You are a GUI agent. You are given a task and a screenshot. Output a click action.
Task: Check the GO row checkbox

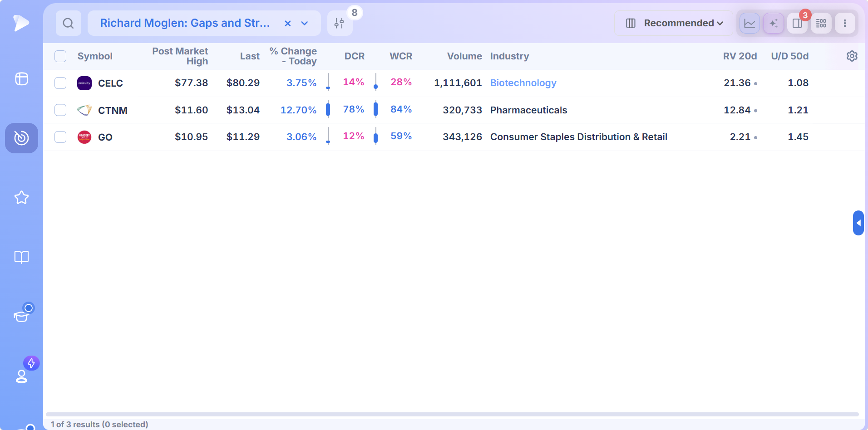[x=60, y=137]
